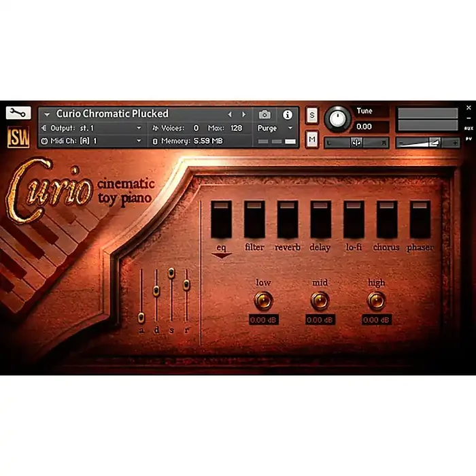Click the ISW logo badge
Viewport: 476px width, 476px height.
click(18, 137)
